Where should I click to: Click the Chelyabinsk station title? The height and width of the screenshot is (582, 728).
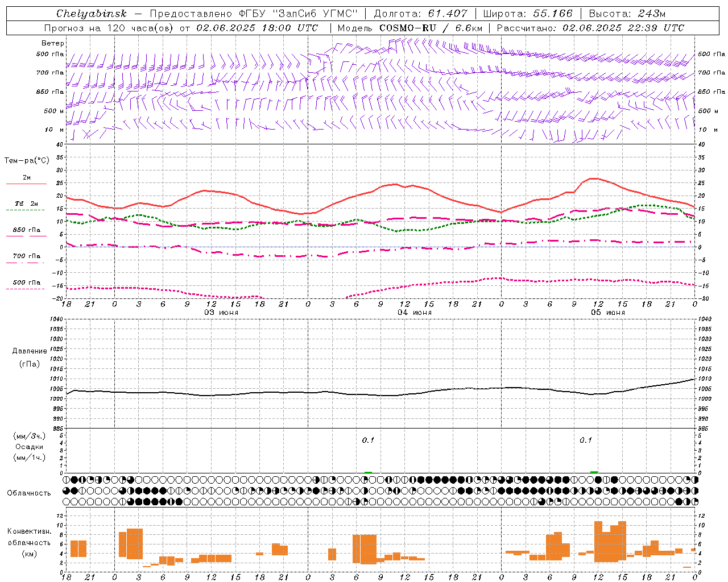92,14
